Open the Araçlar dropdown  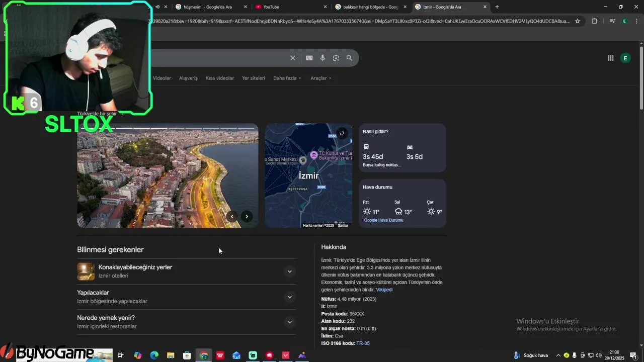point(321,78)
